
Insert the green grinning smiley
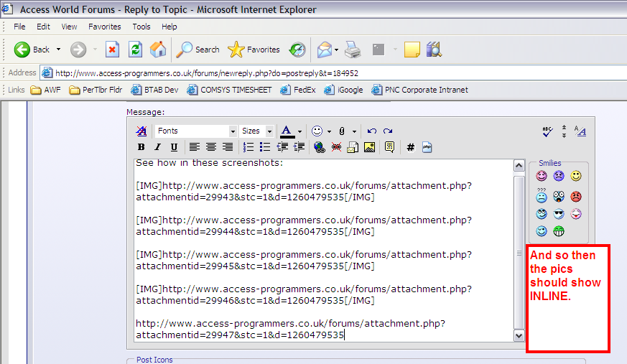click(x=559, y=231)
